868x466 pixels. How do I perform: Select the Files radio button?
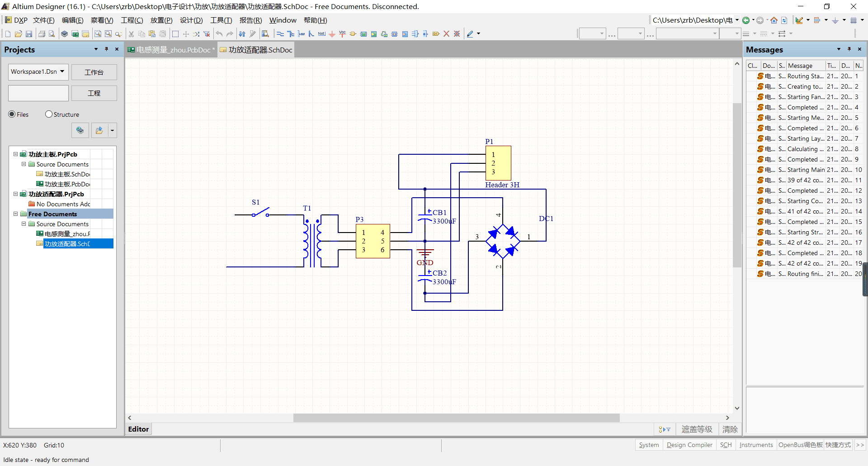coord(12,114)
